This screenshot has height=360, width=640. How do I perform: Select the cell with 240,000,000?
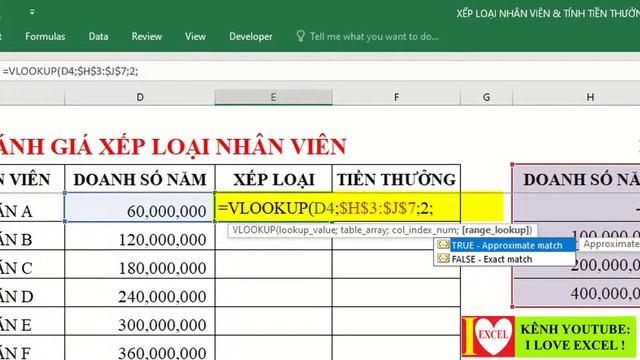[x=140, y=293]
